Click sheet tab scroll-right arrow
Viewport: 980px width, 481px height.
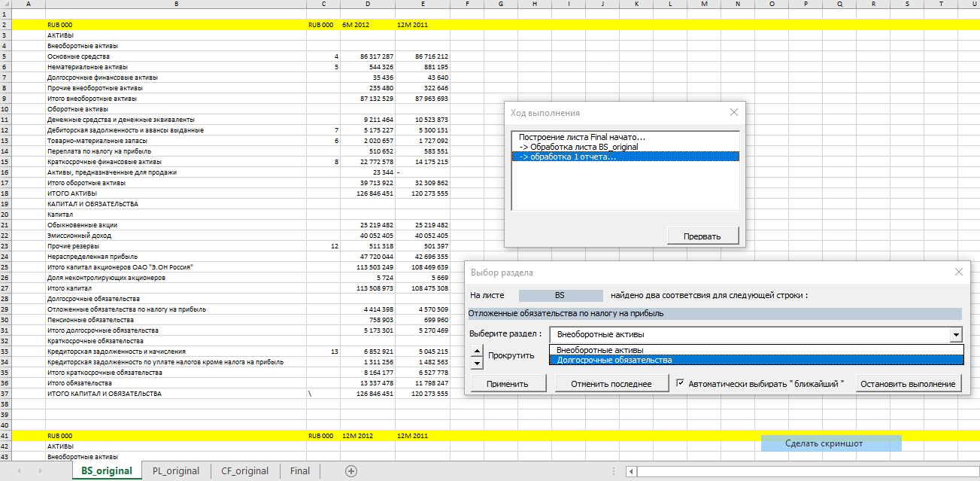click(39, 471)
